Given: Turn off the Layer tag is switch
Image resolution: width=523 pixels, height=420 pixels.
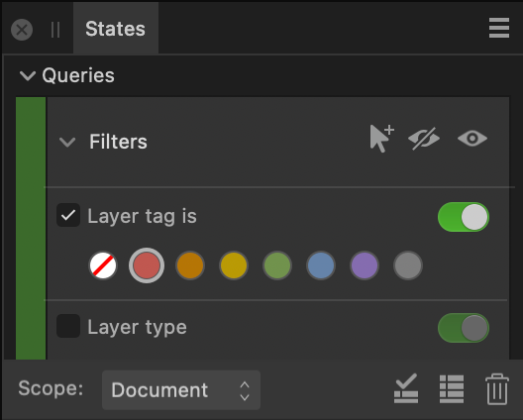Looking at the screenshot, I should pyautogui.click(x=464, y=217).
